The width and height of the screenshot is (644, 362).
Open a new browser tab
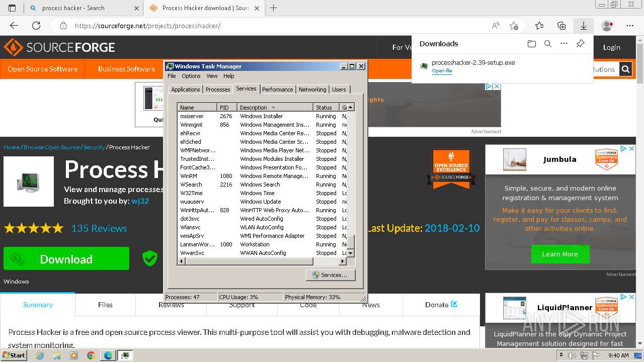[274, 8]
